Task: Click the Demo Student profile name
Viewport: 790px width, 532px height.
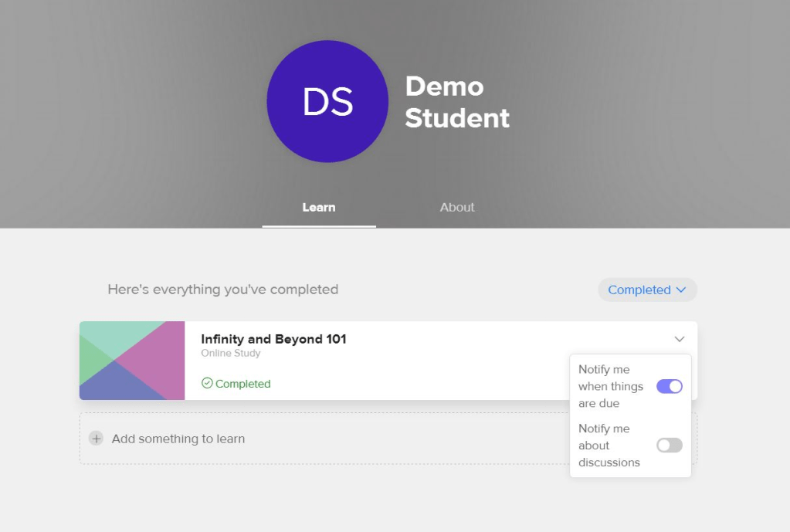Action: [x=456, y=102]
